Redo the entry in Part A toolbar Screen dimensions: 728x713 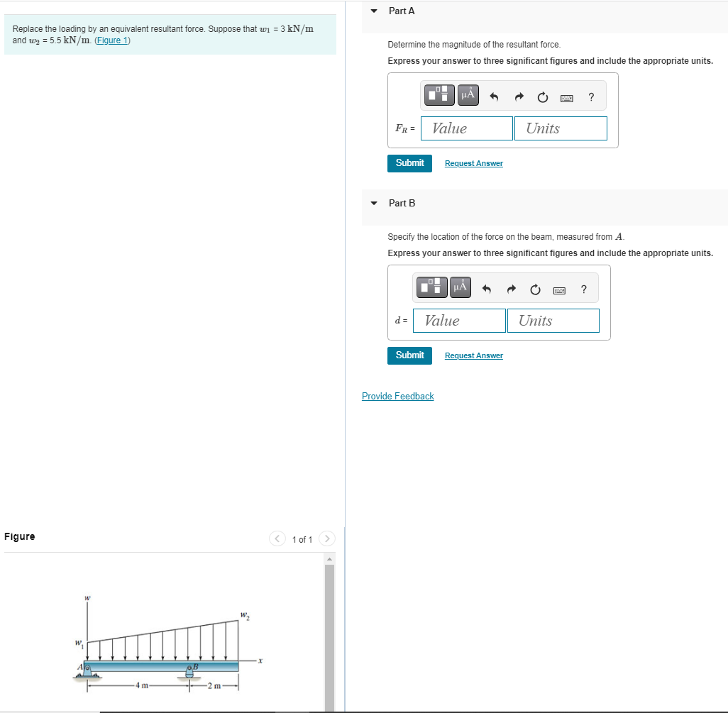coord(519,96)
